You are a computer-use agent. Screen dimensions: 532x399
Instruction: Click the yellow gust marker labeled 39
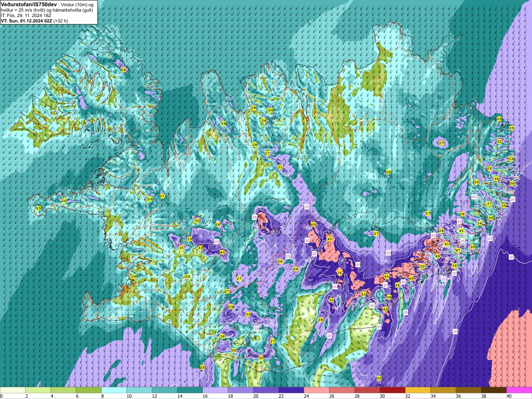pos(454,266)
